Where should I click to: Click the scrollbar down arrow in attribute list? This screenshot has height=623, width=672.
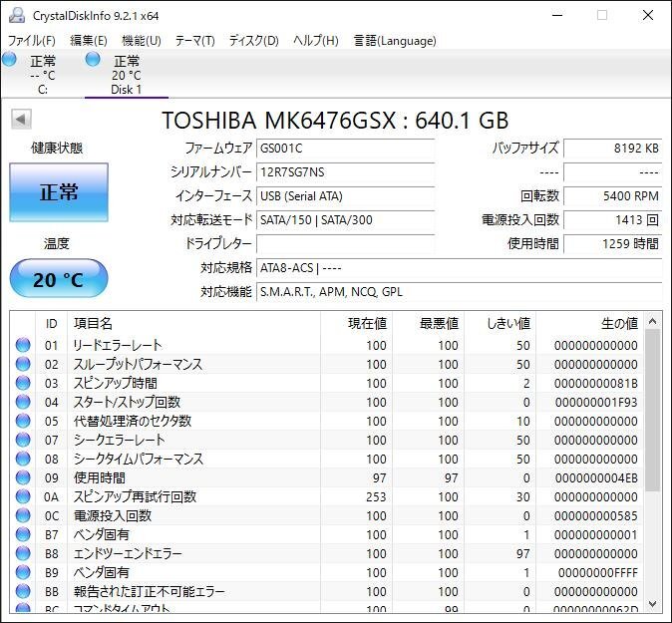coord(653,603)
